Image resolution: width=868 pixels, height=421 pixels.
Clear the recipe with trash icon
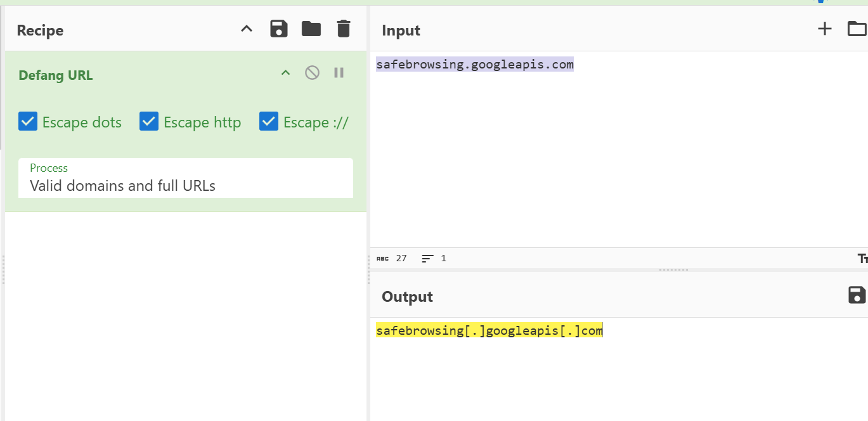tap(343, 29)
